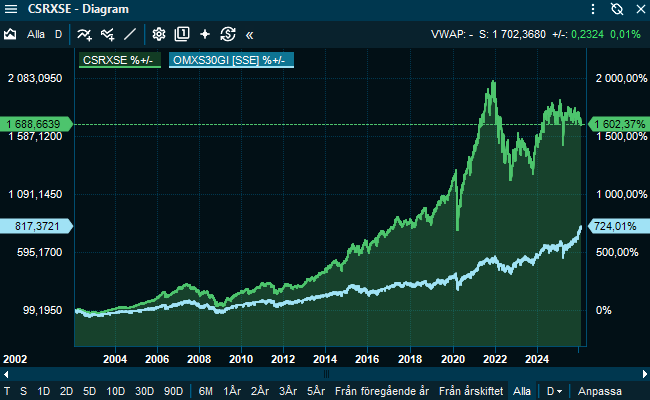Click the green 1 688,6639 price marker
The width and height of the screenshot is (650, 400).
click(33, 123)
